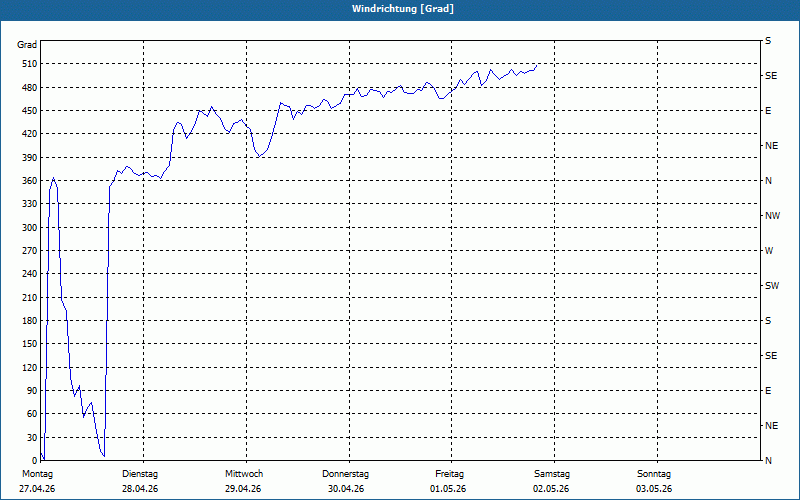Viewport: 800px width, 500px height.
Task: Click the 330 degree axis value
Action: pos(30,204)
